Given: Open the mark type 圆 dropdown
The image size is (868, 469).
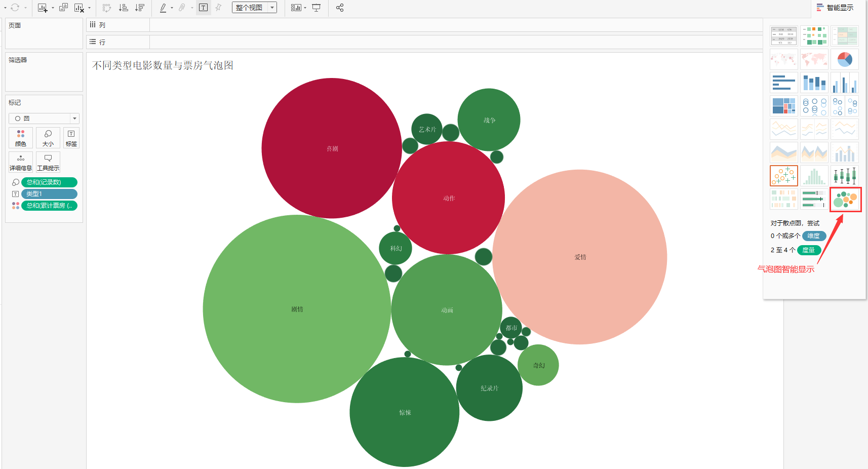Looking at the screenshot, I should 44,119.
